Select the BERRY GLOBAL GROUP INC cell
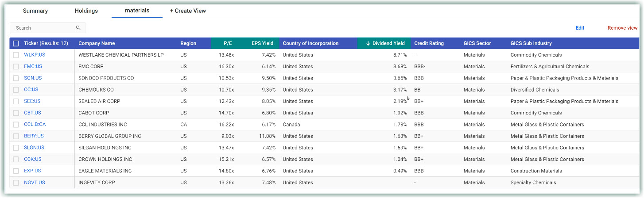The width and height of the screenshot is (644, 198). [x=110, y=136]
